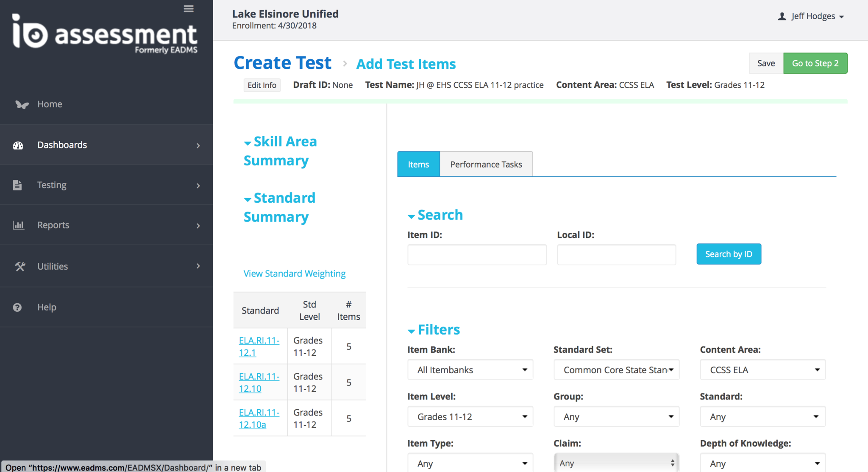
Task: Open the Content Area CCSS ELA dropdown
Action: [762, 370]
